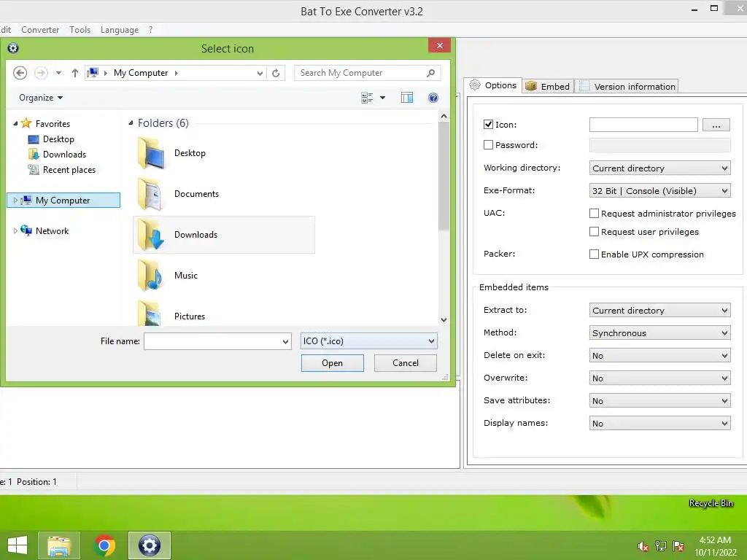Uncheck the Icon checkbox
The width and height of the screenshot is (747, 560).
488,124
